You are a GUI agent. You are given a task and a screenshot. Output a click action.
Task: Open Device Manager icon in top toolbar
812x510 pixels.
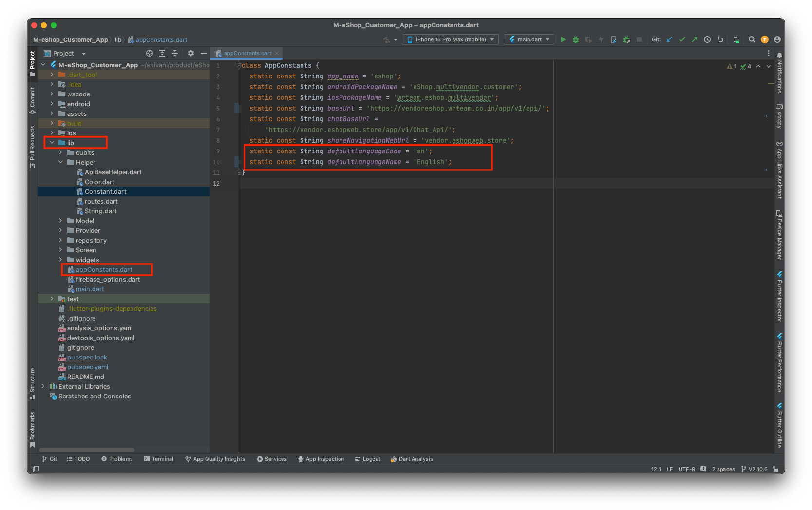(x=736, y=39)
